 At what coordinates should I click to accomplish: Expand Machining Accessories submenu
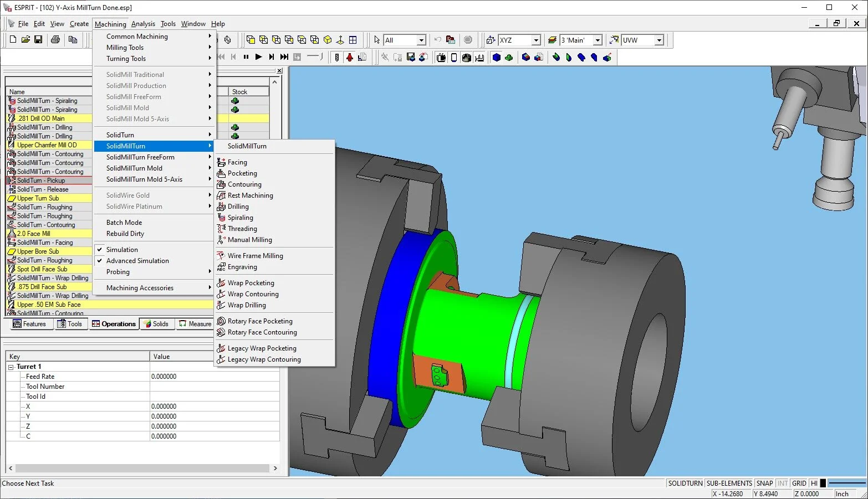tap(154, 288)
